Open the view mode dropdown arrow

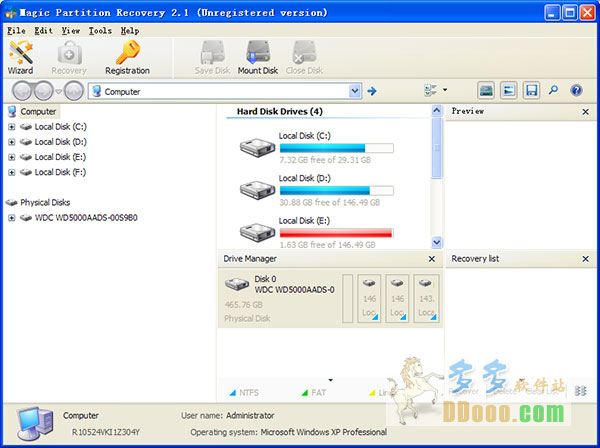click(x=445, y=90)
